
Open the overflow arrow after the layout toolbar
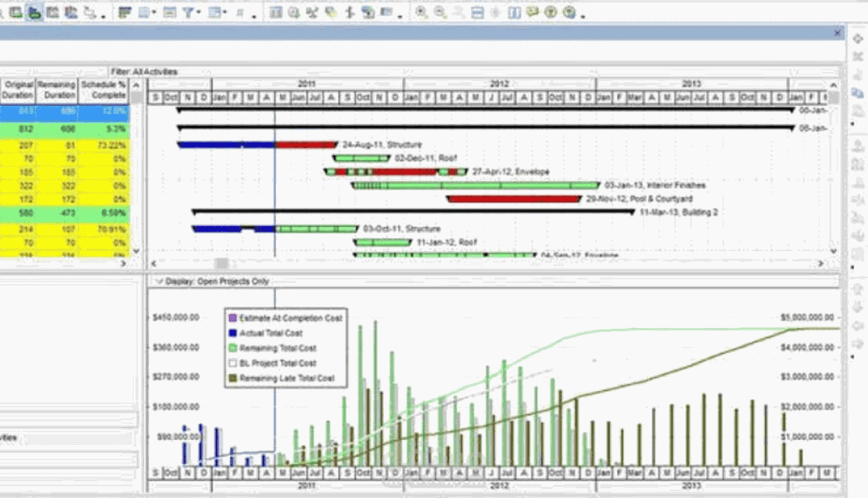coord(255,16)
